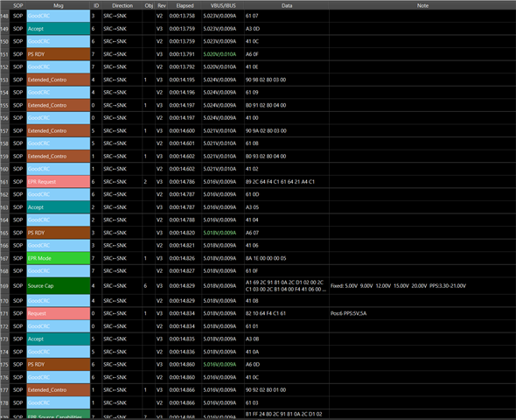The image size is (516, 420).
Task: Click the Fixed voltages note for Source Cap
Action: (x=398, y=286)
